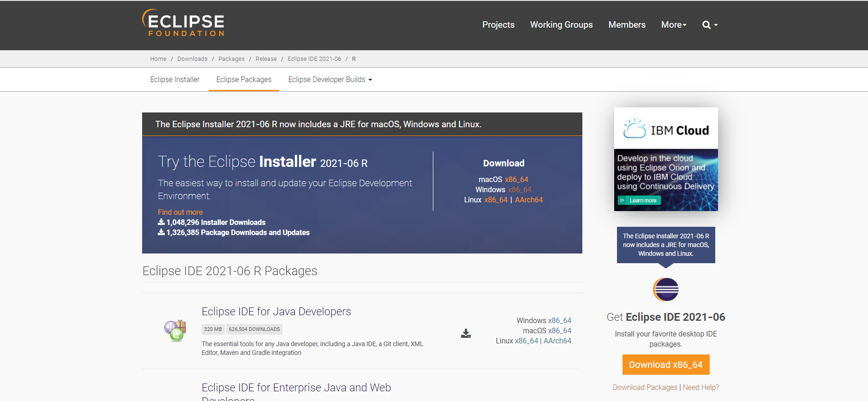Download installer for macOS x86_64
This screenshot has height=401, width=868.
516,180
